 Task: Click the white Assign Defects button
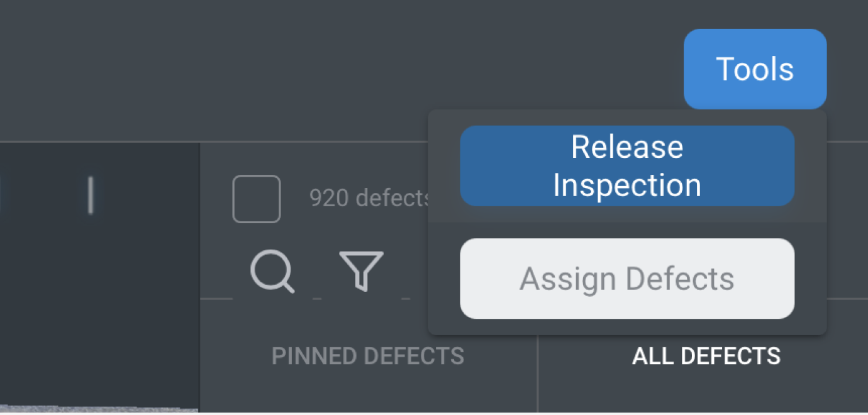click(x=627, y=279)
